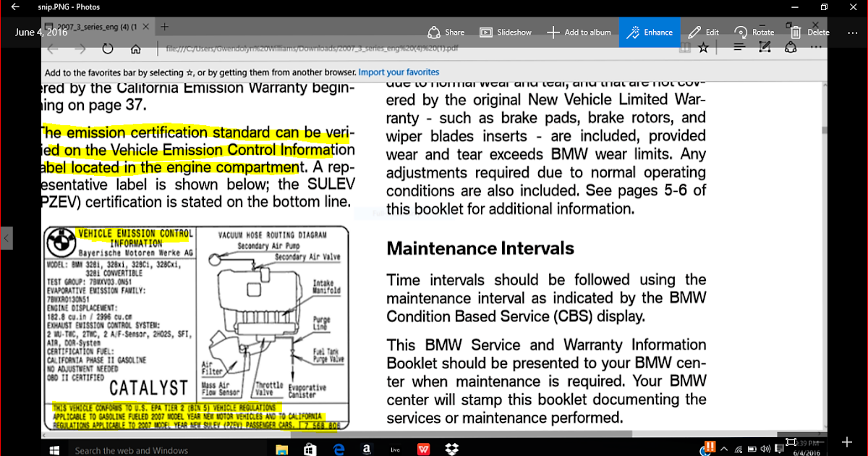Click 'Throttle Valve' diagram label
Screen dimensions: 868x456
pyautogui.click(x=268, y=389)
